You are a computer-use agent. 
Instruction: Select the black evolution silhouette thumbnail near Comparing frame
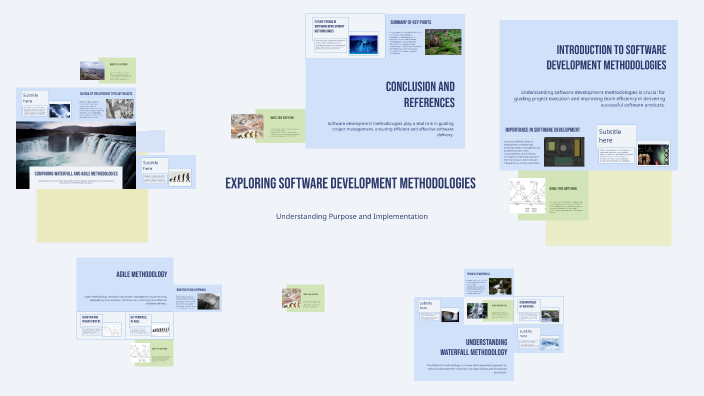tap(180, 177)
